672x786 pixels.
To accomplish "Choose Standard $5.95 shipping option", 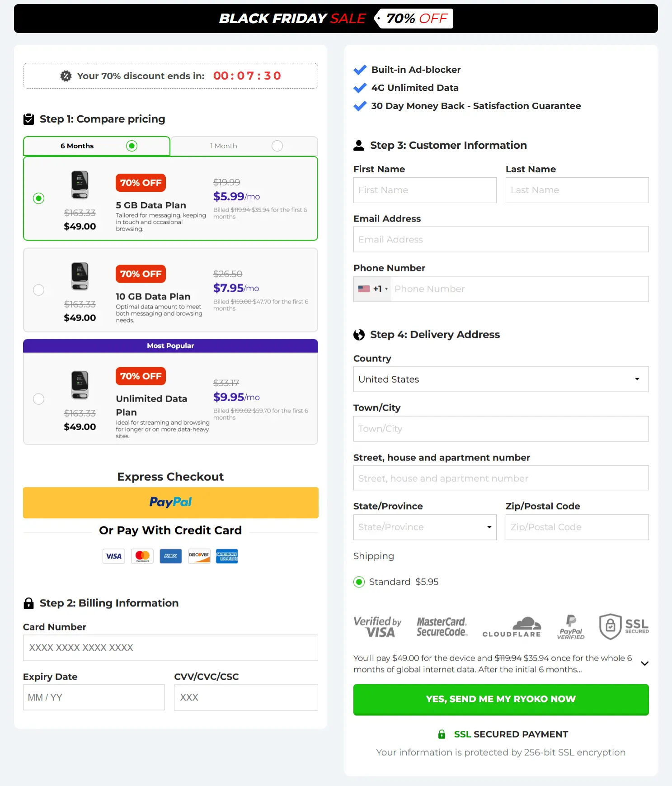I will 359,582.
